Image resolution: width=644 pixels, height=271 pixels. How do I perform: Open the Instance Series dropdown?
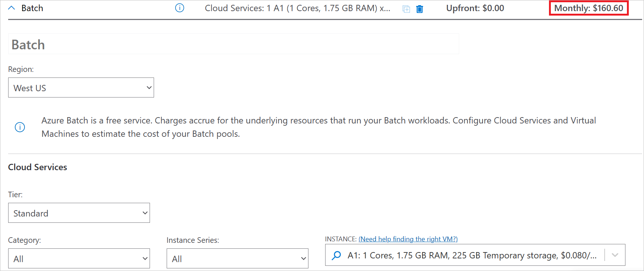click(x=237, y=259)
